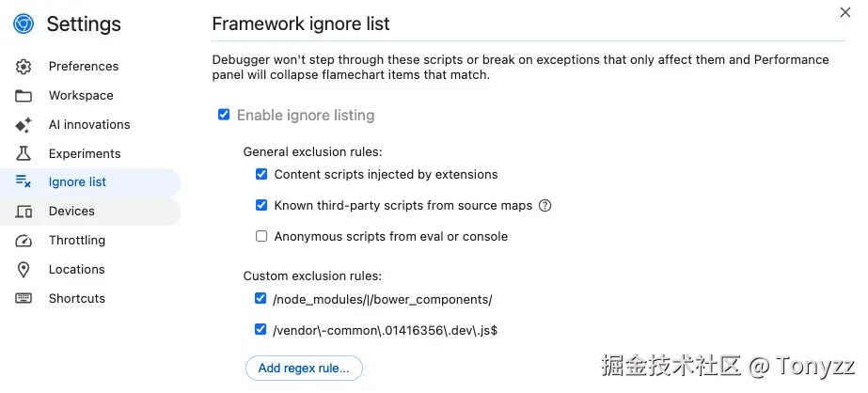Screen dimensions: 868x393
Task: Disable the vendor-common regex rule checkbox
Action: click(x=260, y=330)
